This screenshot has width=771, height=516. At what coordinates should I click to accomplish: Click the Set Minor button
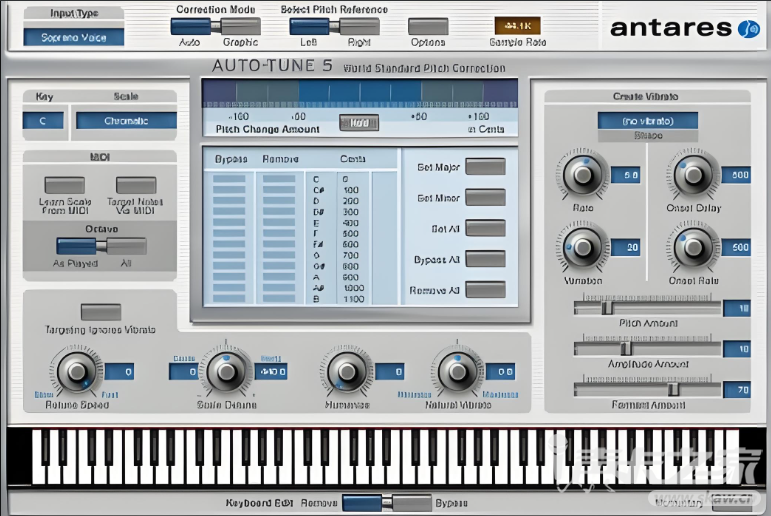(x=485, y=197)
